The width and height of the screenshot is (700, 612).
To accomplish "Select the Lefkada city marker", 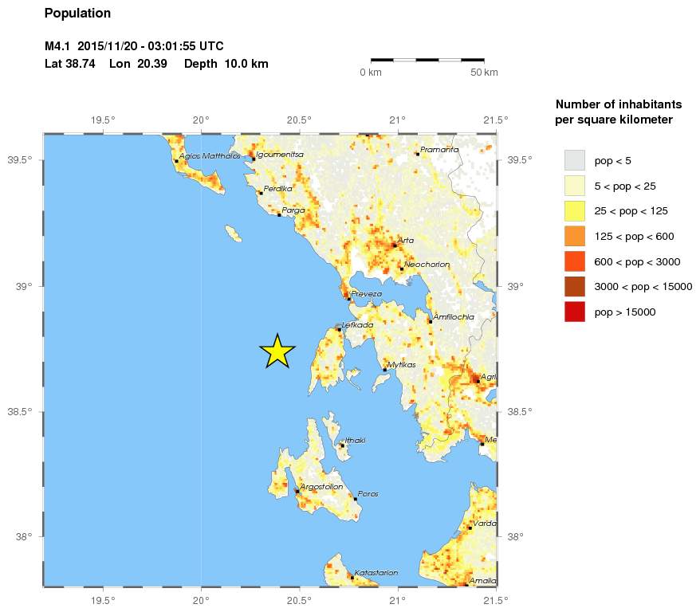I will (x=339, y=329).
